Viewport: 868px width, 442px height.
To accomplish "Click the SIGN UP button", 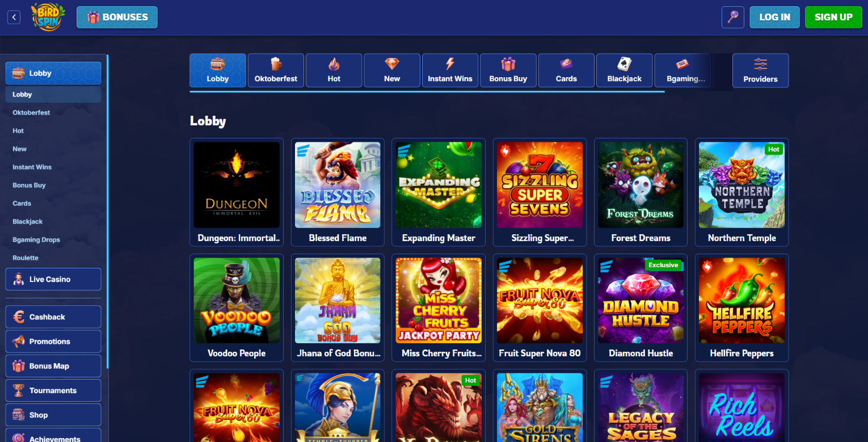I will point(833,17).
